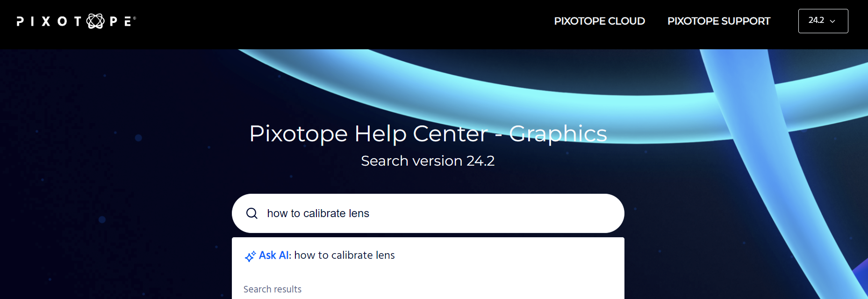
Task: Open the version selector showing 24.2
Action: [823, 21]
